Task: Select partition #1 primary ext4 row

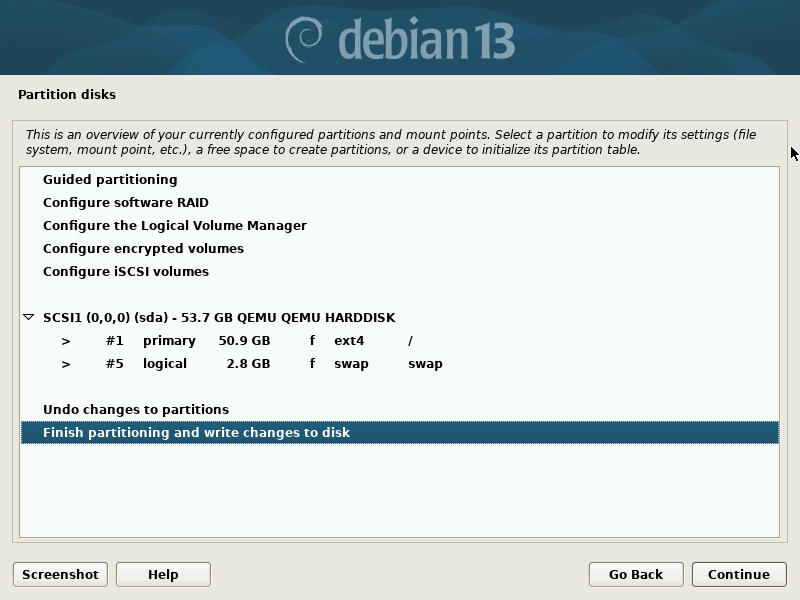Action: pyautogui.click(x=399, y=340)
